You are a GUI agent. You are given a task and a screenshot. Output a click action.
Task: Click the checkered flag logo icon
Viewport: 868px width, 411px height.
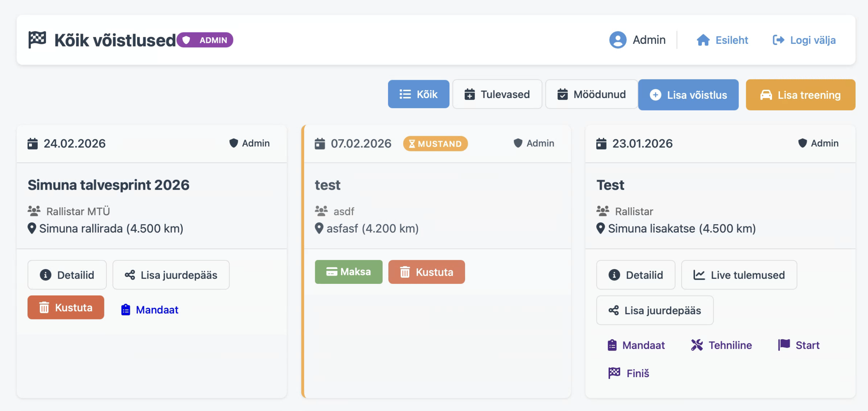[x=37, y=40]
